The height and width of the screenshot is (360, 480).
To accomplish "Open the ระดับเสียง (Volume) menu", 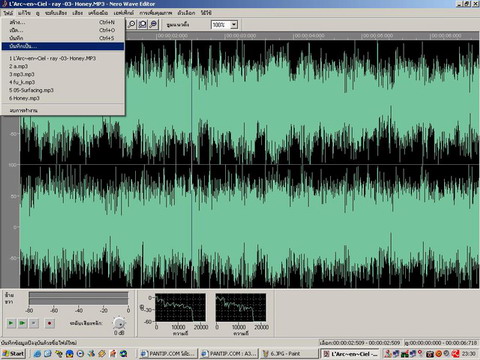I will [56, 13].
